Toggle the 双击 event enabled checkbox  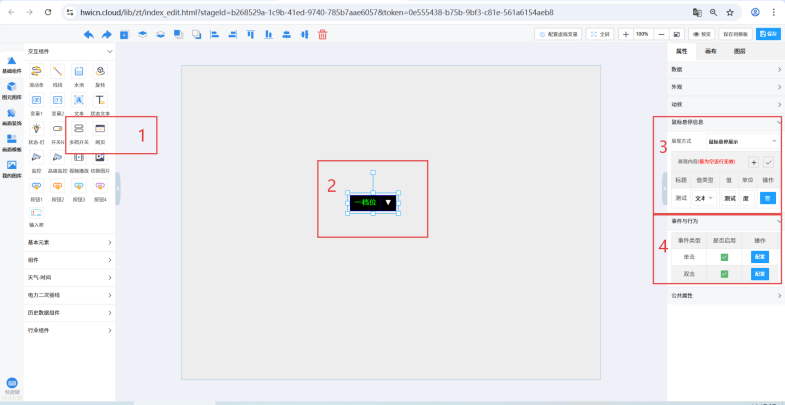[724, 273]
